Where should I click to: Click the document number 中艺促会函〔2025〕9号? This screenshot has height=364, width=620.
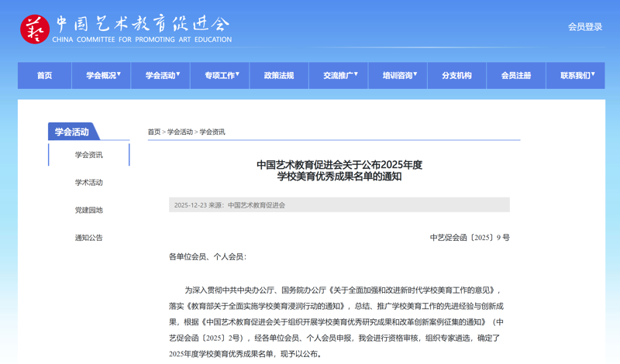coord(470,238)
